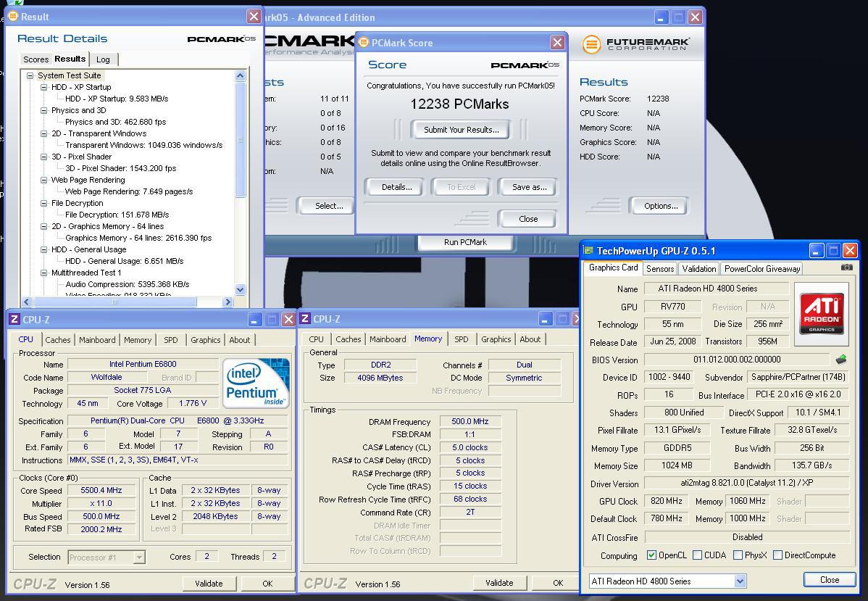Select 'Audio Compression: 5395.368 KB/s' result row
The width and height of the screenshot is (868, 601).
click(128, 284)
